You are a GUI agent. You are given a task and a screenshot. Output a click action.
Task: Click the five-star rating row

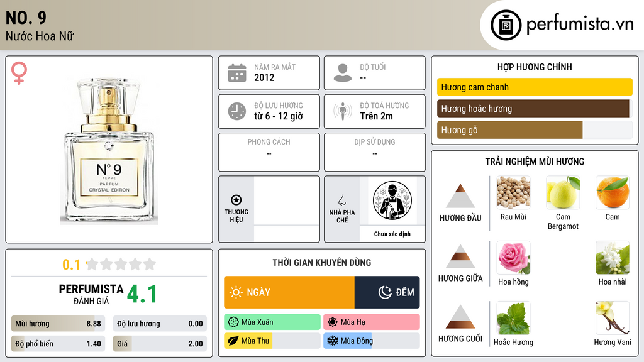[121, 264]
